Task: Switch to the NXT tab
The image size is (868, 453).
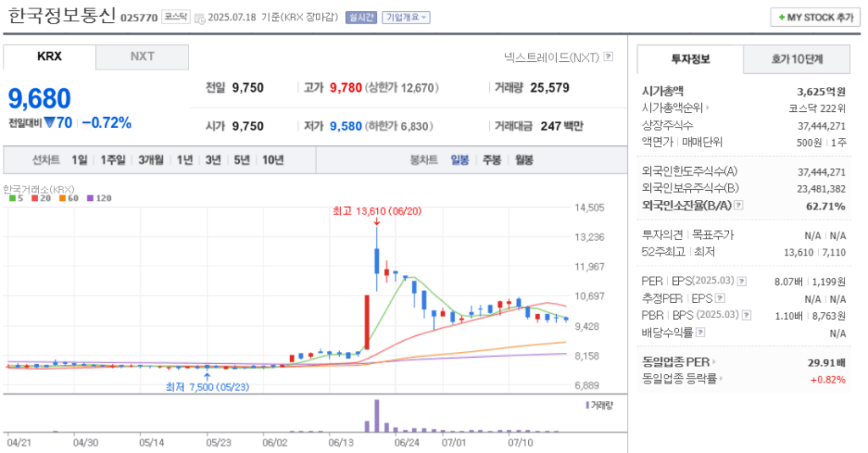Action: point(142,57)
